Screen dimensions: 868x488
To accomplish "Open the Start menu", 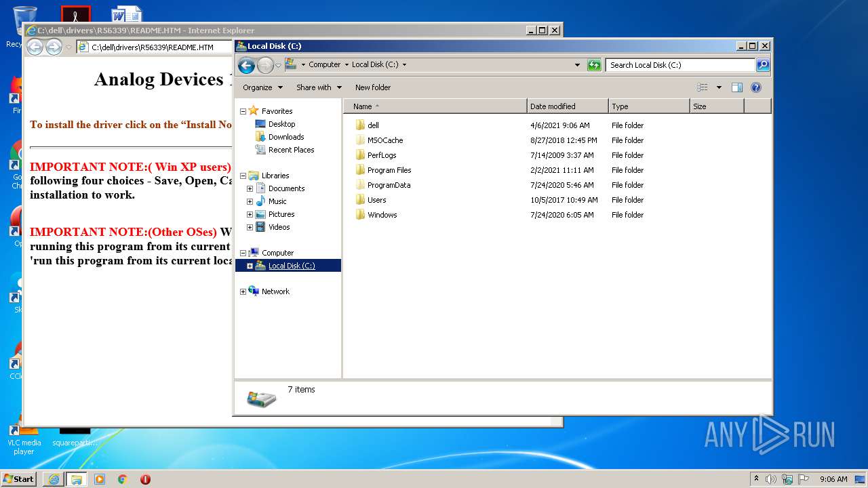I will pyautogui.click(x=19, y=479).
